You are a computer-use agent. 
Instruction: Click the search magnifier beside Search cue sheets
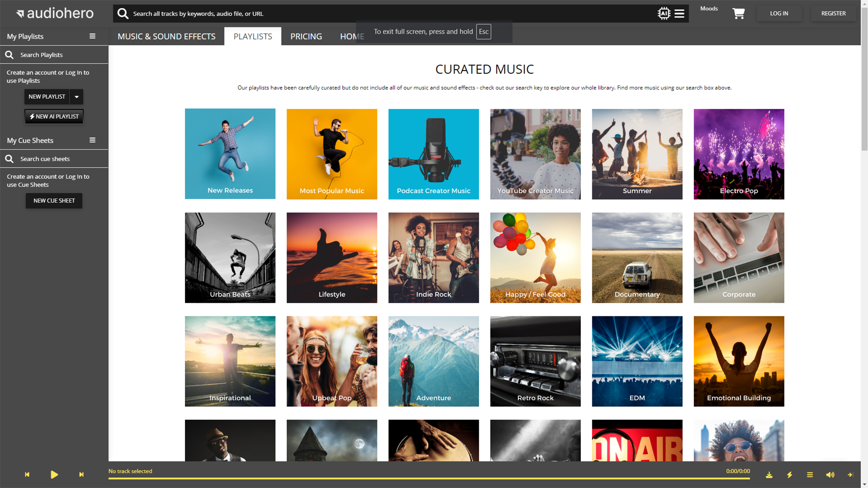coord(9,159)
